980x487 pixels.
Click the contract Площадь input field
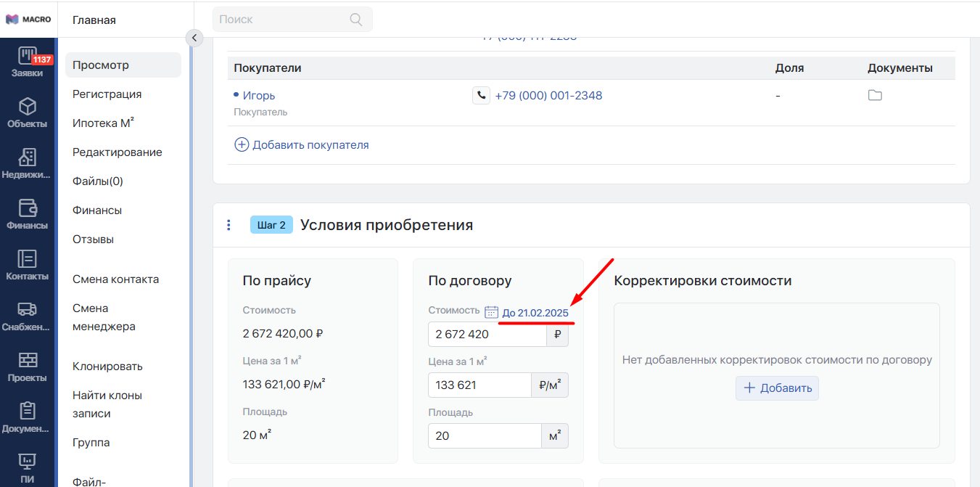(x=484, y=436)
